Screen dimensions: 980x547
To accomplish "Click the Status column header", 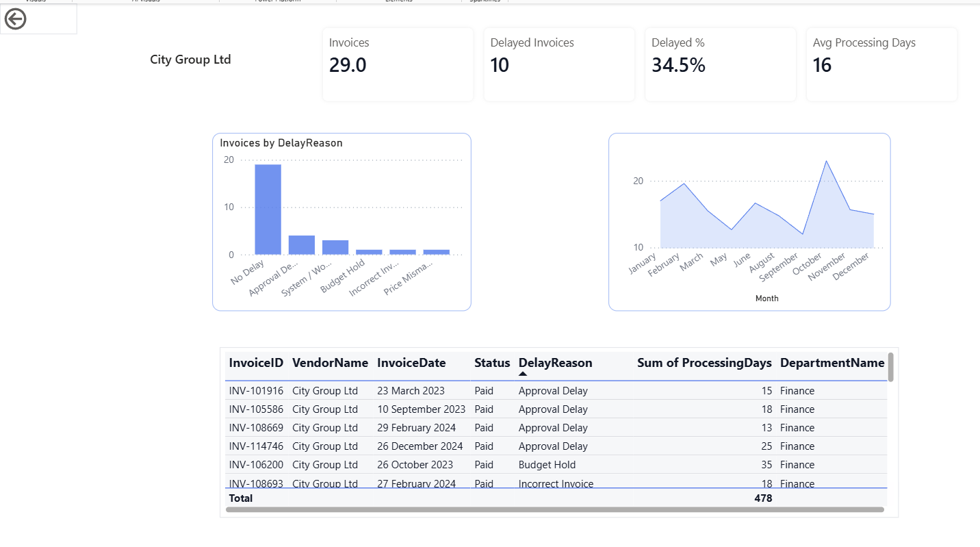I will [x=492, y=363].
